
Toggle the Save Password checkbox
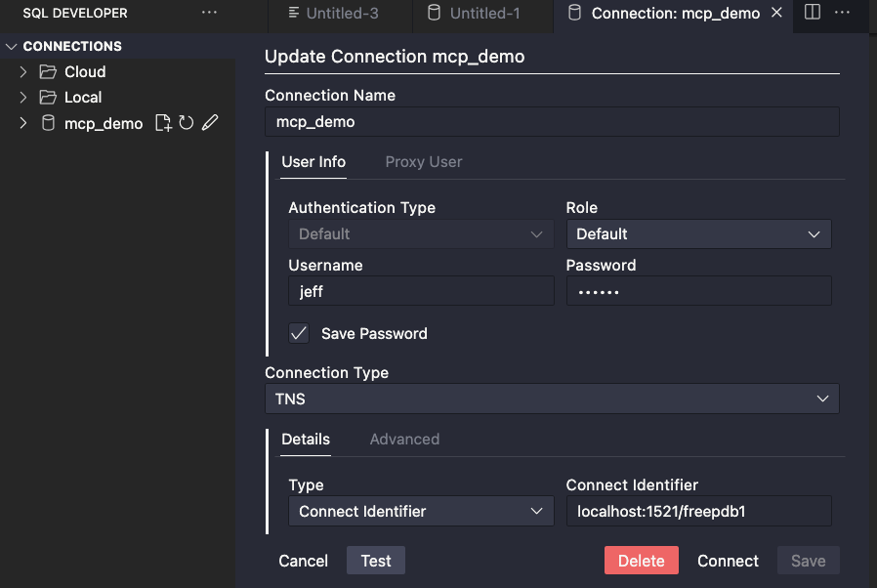299,333
